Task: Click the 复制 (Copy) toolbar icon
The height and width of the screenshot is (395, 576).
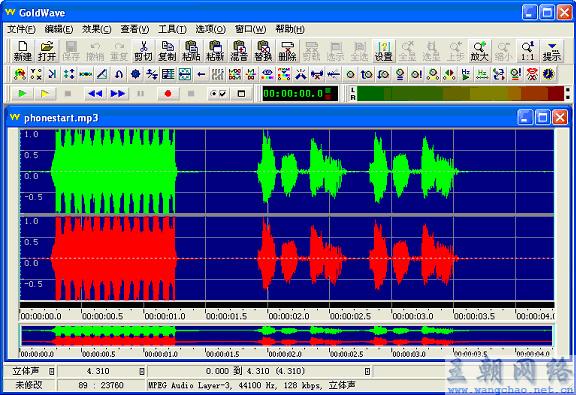Action: [x=167, y=51]
